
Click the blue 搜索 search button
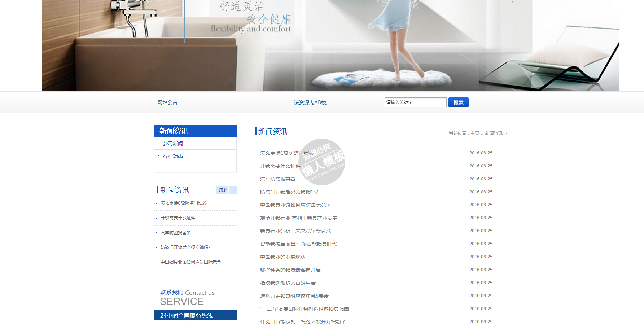click(458, 102)
